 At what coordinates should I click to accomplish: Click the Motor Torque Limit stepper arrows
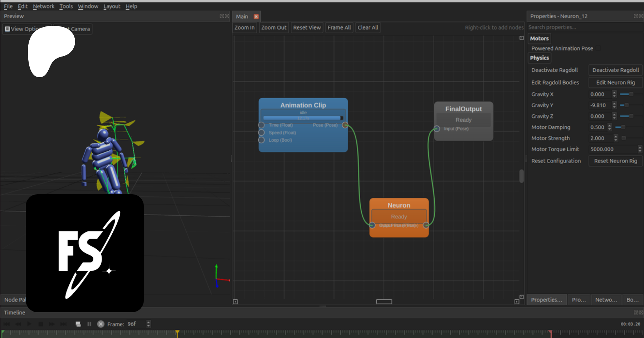(x=640, y=149)
